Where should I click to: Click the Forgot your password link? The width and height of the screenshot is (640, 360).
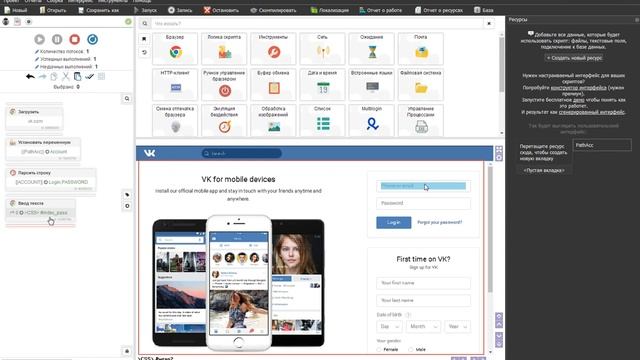coord(440,222)
